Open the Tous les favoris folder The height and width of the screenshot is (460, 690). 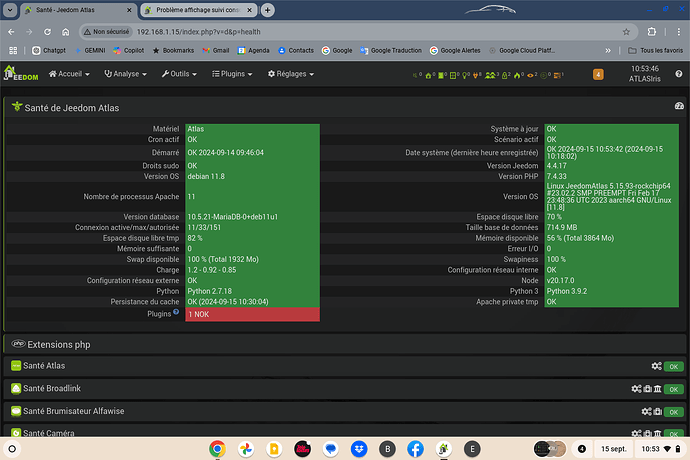coord(655,51)
